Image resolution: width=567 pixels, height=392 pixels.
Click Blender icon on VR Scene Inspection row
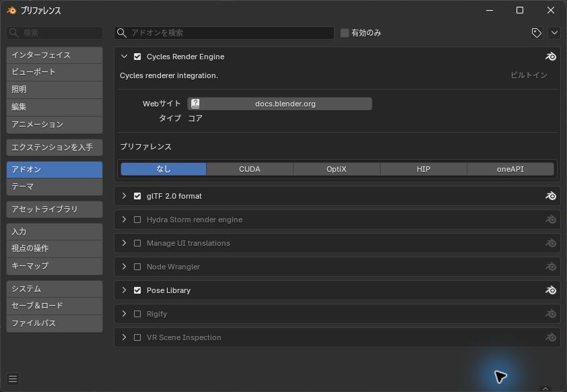click(x=550, y=337)
